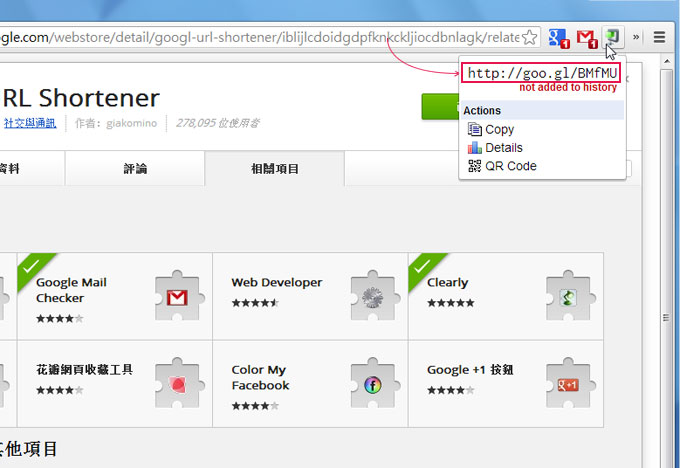Switch to the 評論 tab
The image size is (680, 468).
pos(135,168)
